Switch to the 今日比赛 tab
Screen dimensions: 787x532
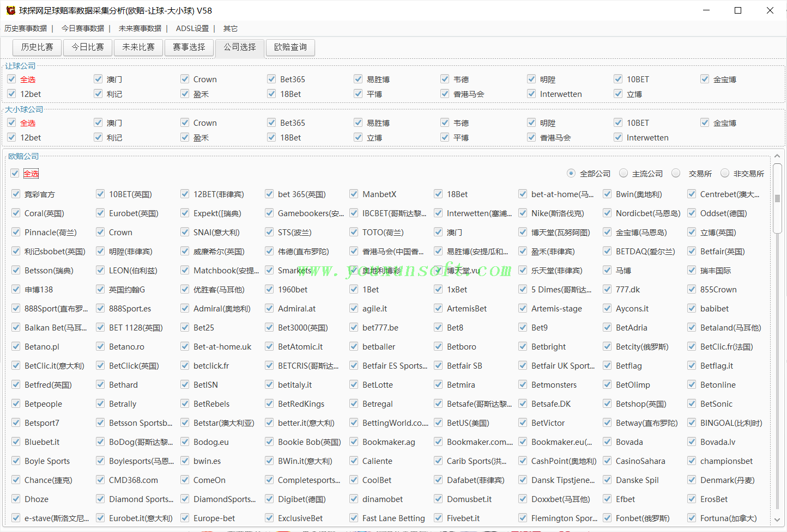88,47
